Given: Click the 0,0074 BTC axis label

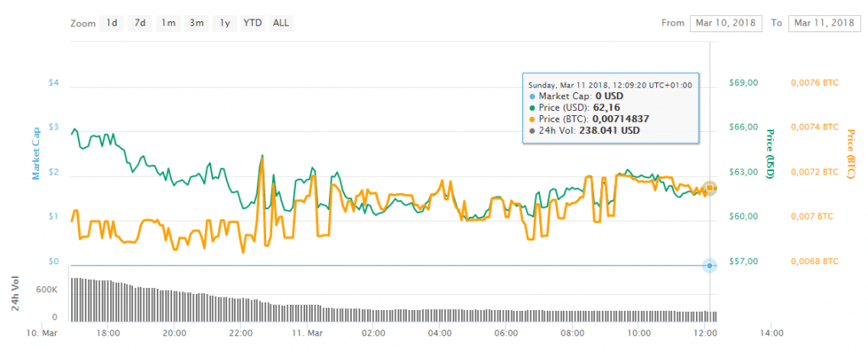Looking at the screenshot, I should [x=813, y=127].
